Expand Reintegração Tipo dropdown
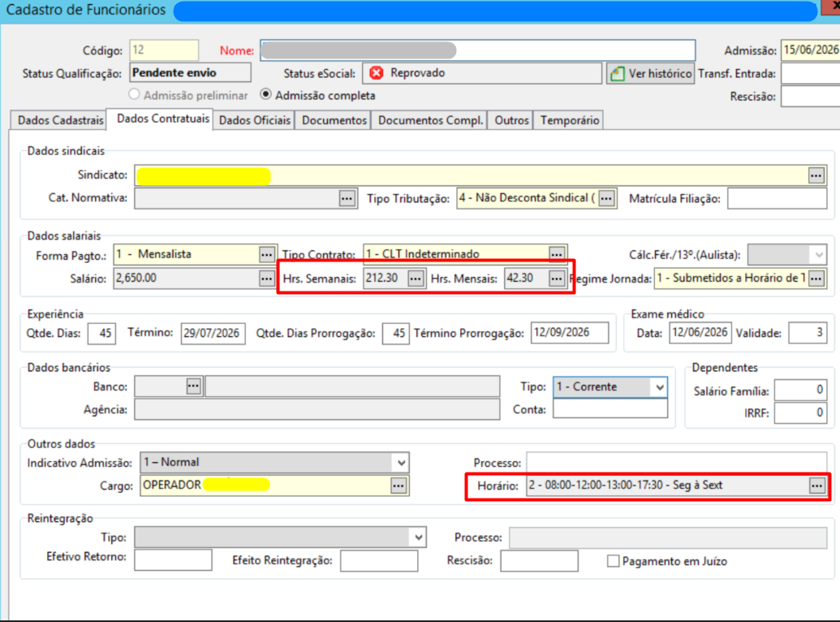The width and height of the screenshot is (840, 622). coord(419,537)
